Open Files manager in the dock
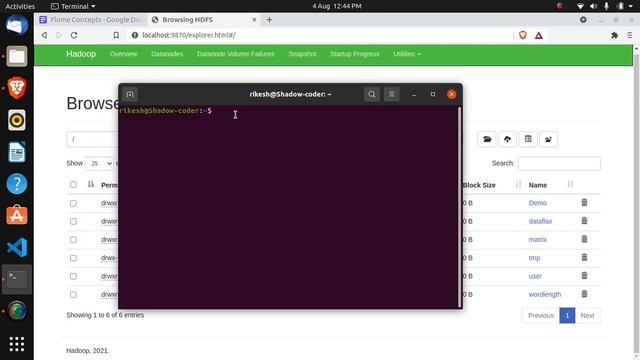This screenshot has width=640, height=360. pos(17,56)
